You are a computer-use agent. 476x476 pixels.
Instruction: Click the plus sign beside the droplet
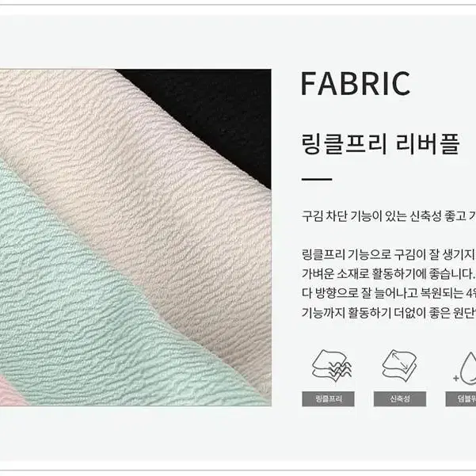(456, 379)
